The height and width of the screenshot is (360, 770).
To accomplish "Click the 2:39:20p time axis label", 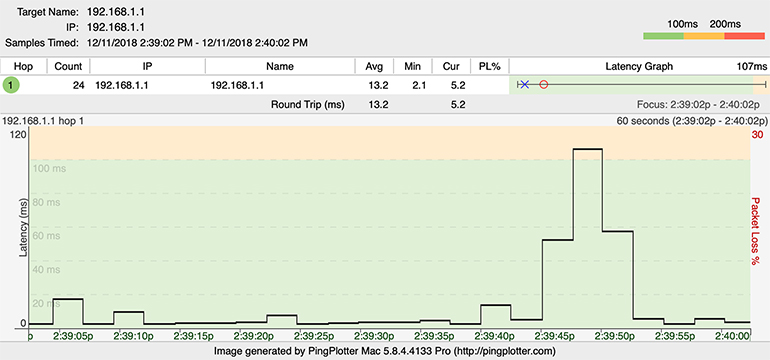I will (x=254, y=336).
